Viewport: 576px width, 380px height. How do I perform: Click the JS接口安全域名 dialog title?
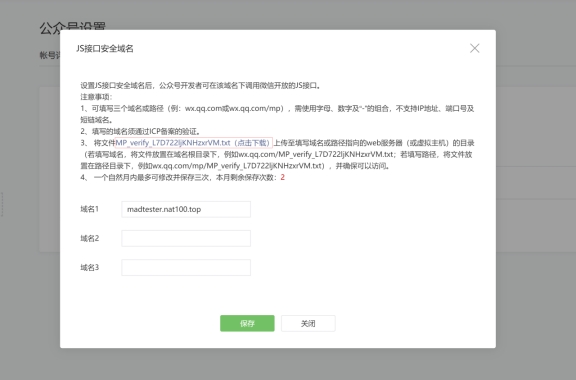click(x=105, y=49)
